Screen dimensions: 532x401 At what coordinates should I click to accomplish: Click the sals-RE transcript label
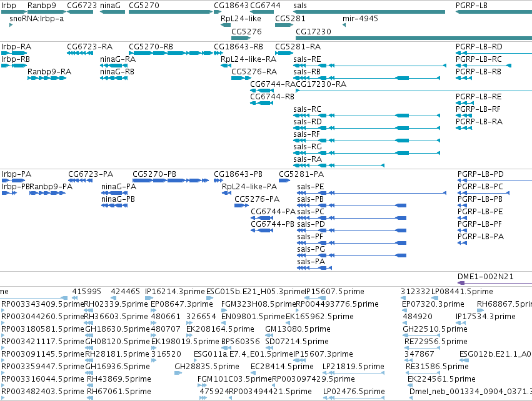tap(307, 59)
